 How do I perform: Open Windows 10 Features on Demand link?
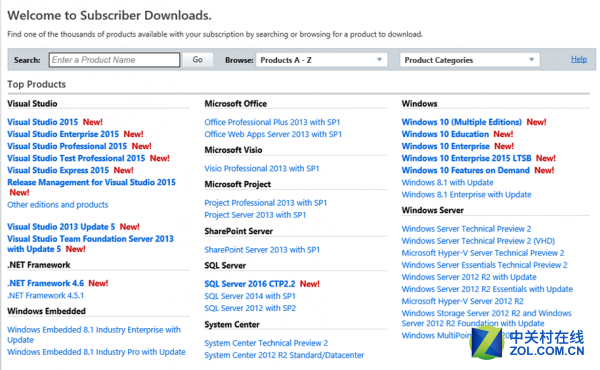pos(466,170)
